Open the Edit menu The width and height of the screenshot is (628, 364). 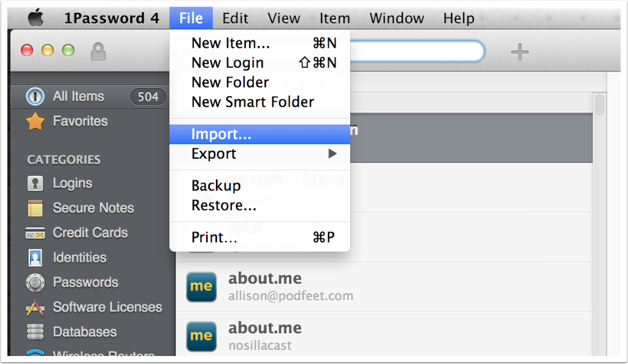tap(235, 18)
